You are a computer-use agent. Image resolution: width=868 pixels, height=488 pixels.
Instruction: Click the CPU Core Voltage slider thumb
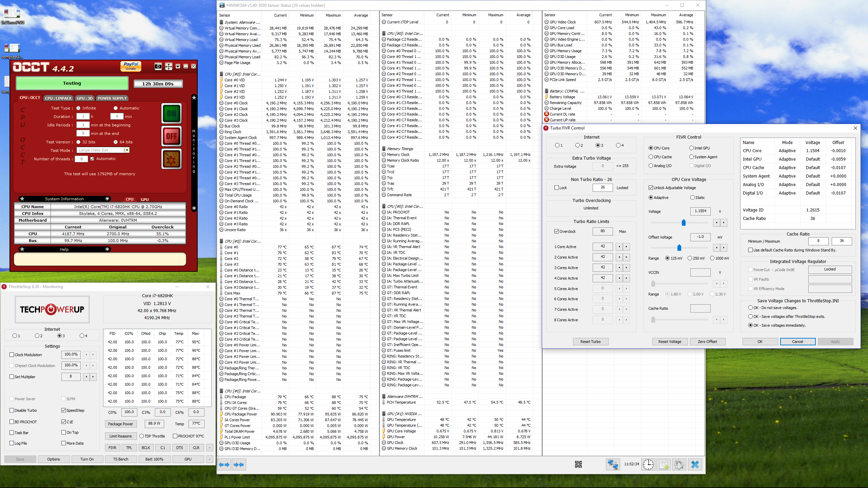coord(684,223)
